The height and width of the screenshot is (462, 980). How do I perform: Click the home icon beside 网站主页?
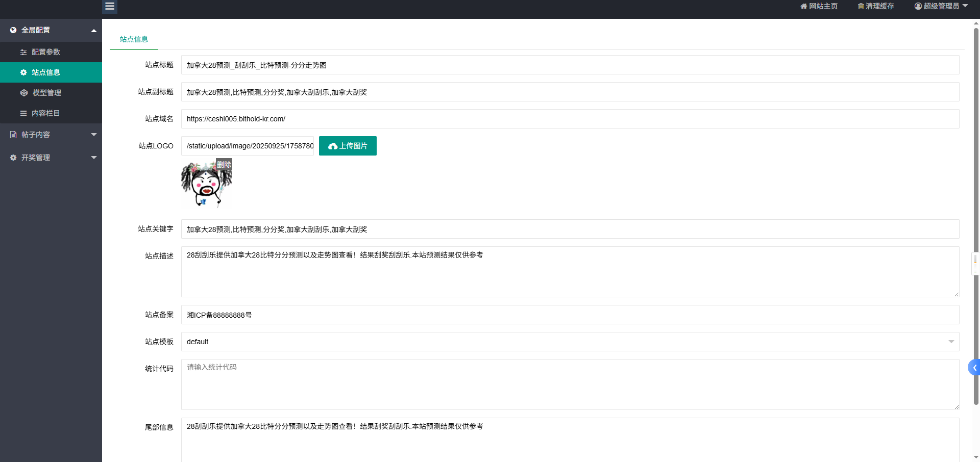(803, 6)
